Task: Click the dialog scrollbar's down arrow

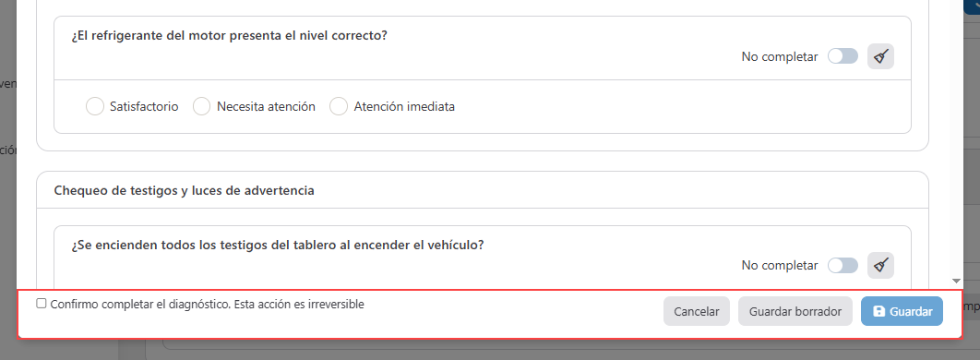Action: click(956, 282)
